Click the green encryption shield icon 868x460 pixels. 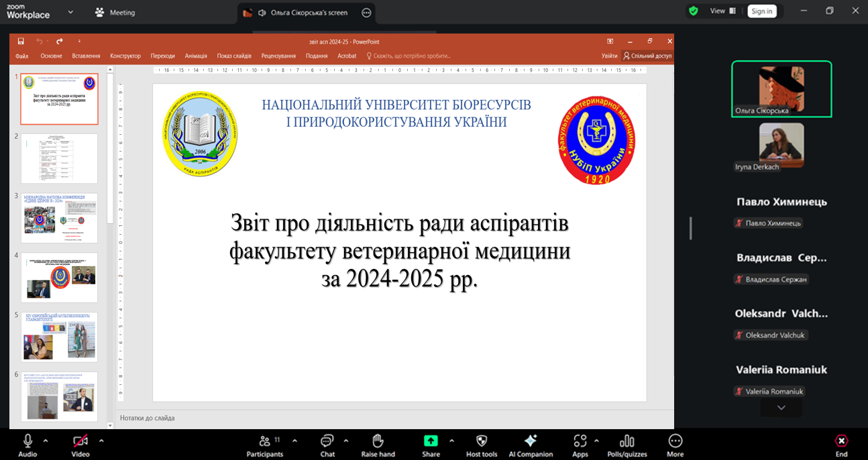[x=694, y=11]
